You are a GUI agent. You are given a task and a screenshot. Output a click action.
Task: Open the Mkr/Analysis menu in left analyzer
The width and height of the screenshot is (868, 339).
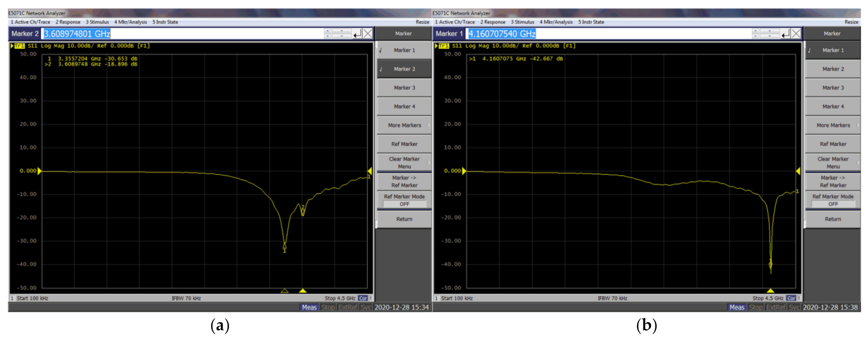[x=130, y=22]
